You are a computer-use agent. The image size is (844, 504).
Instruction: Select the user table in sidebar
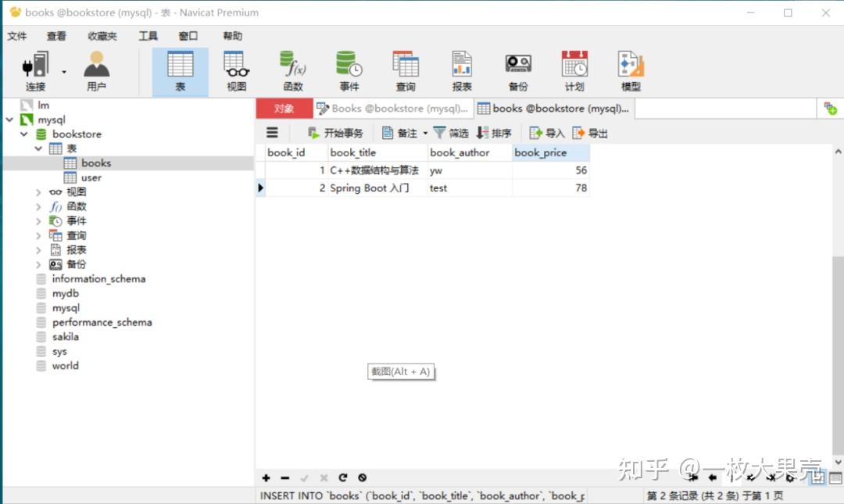coord(91,177)
